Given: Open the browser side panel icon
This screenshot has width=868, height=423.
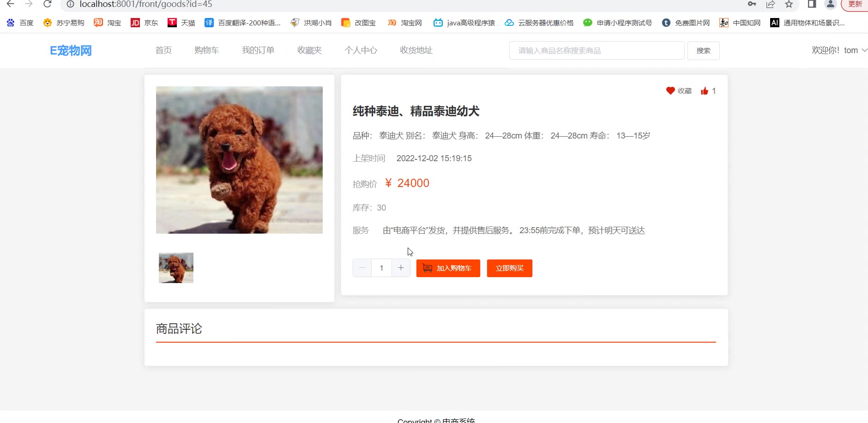Looking at the screenshot, I should (x=812, y=4).
